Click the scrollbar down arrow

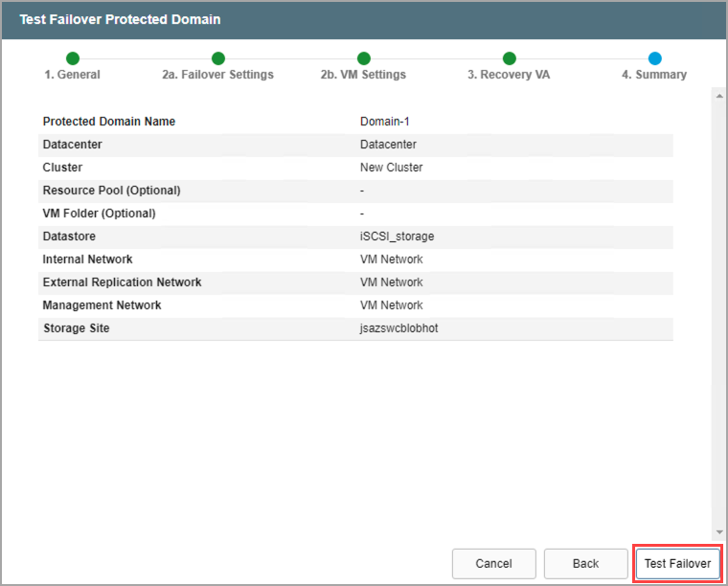[718, 531]
